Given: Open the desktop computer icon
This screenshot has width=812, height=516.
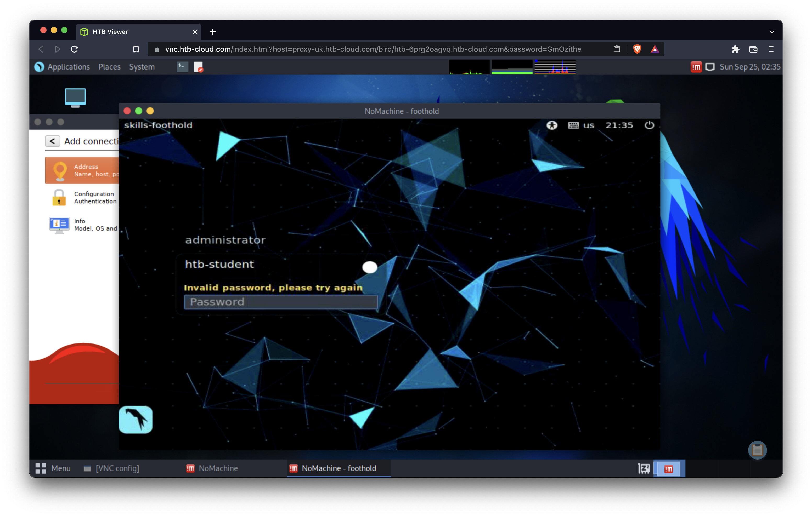Looking at the screenshot, I should tap(75, 98).
